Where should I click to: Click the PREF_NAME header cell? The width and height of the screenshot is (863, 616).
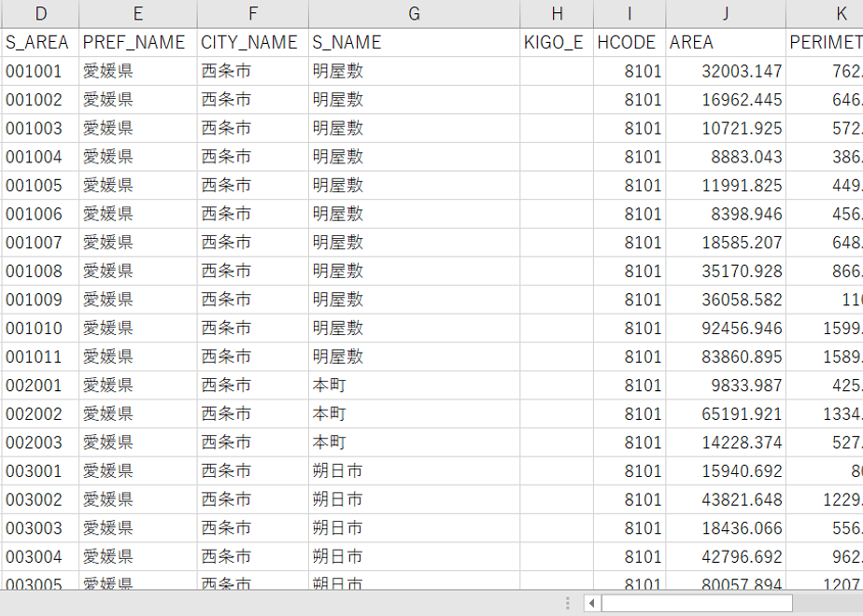pyautogui.click(x=138, y=42)
